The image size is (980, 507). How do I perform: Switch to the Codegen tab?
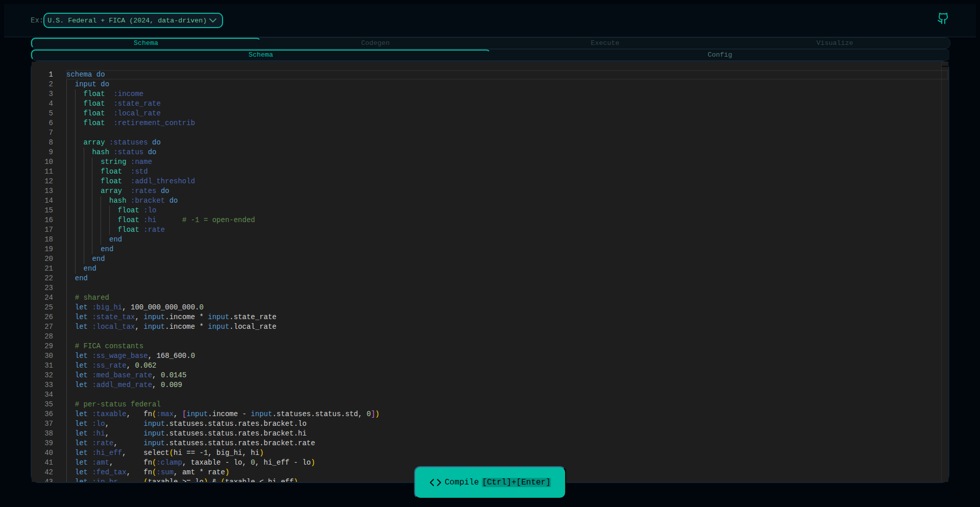[x=375, y=43]
